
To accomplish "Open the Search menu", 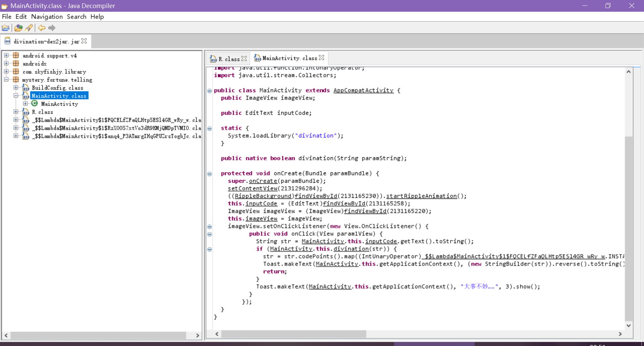I will pyautogui.click(x=76, y=16).
